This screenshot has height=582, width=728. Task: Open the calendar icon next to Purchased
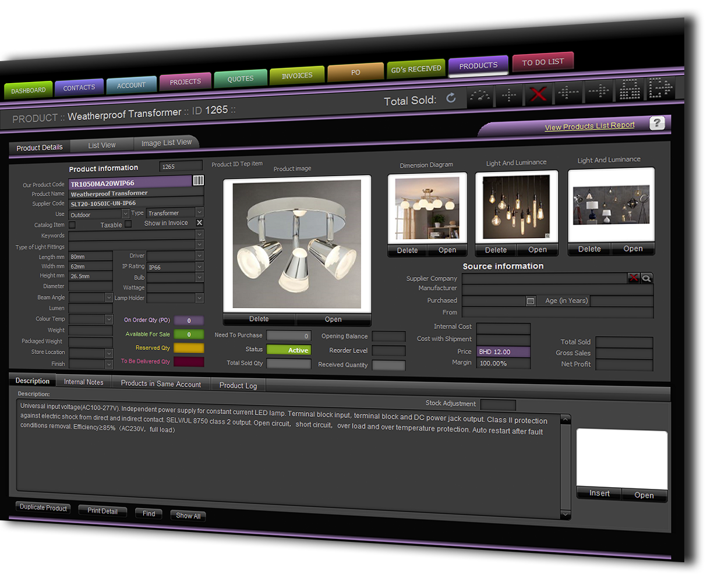(x=530, y=301)
